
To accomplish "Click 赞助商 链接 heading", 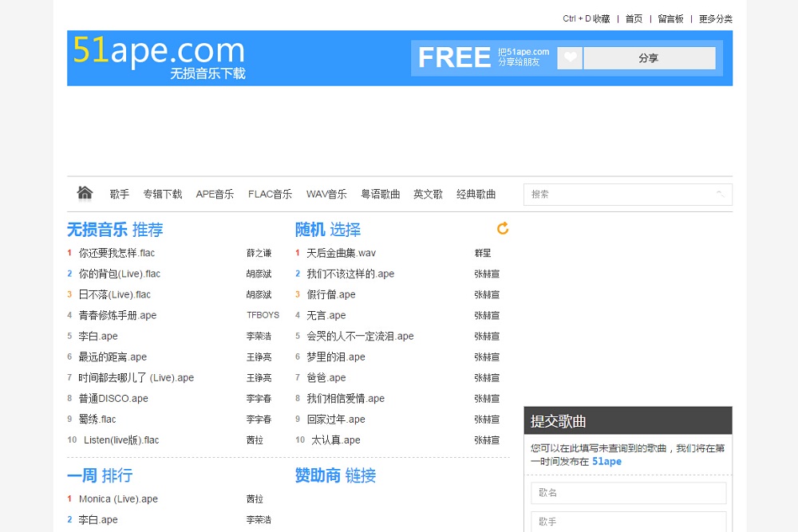I will 335,476.
